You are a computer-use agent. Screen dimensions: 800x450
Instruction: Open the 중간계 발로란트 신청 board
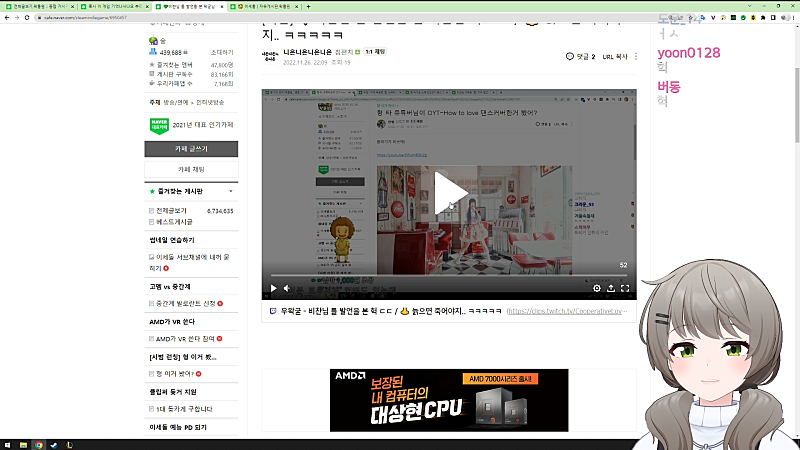point(186,304)
